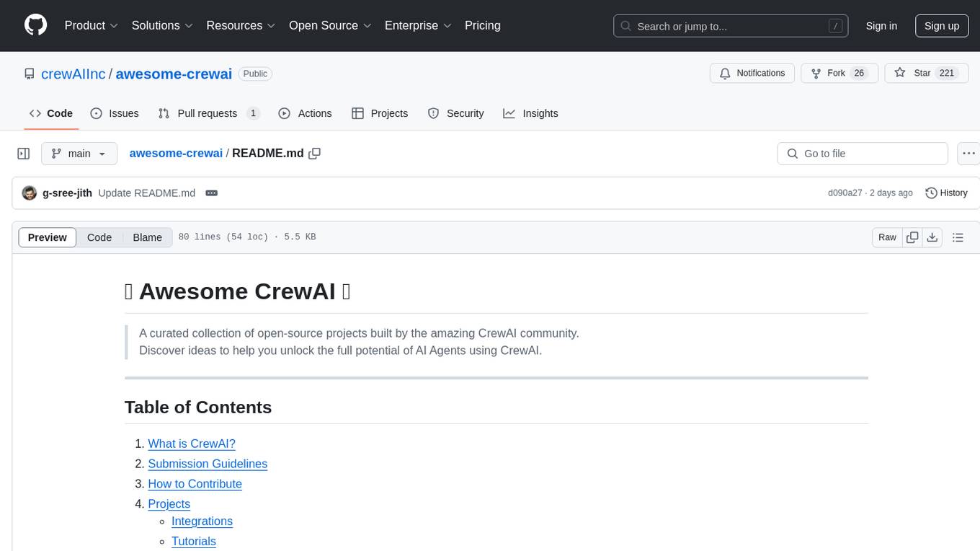The height and width of the screenshot is (551, 980).
Task: Open the Raw file view
Action: coord(887,237)
